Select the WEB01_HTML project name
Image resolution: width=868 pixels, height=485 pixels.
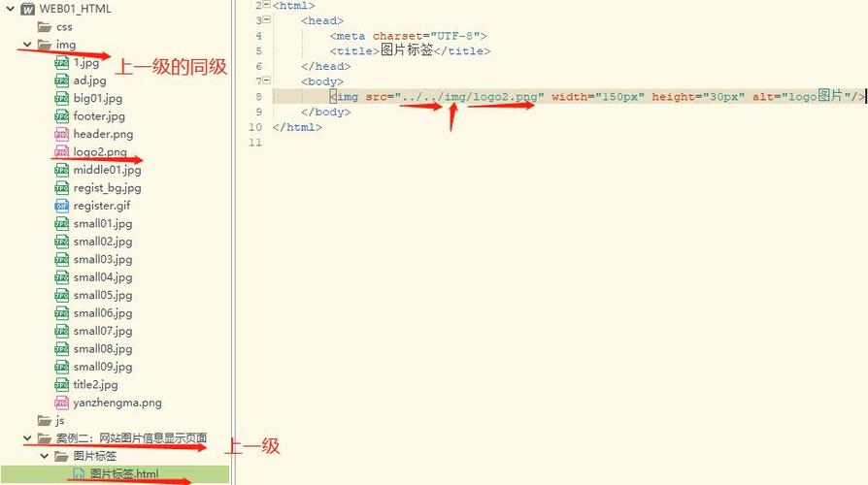76,9
